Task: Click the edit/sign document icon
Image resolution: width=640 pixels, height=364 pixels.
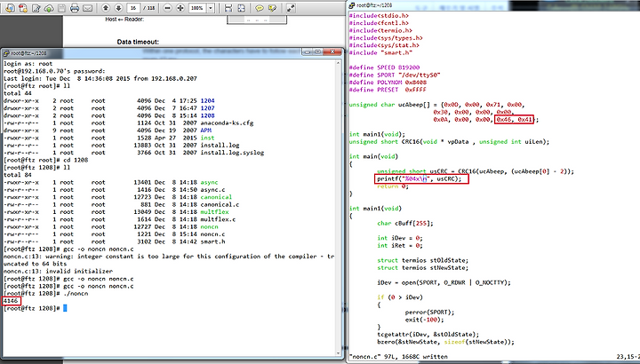Action: pyautogui.click(x=36, y=8)
